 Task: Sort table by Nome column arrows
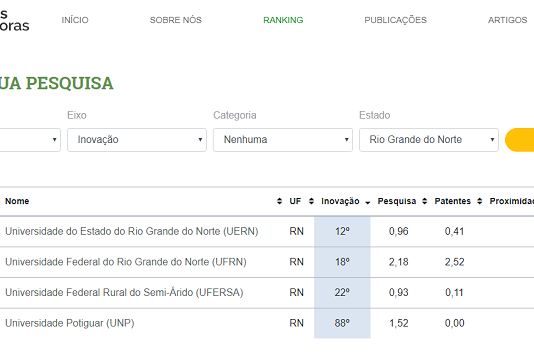click(279, 201)
